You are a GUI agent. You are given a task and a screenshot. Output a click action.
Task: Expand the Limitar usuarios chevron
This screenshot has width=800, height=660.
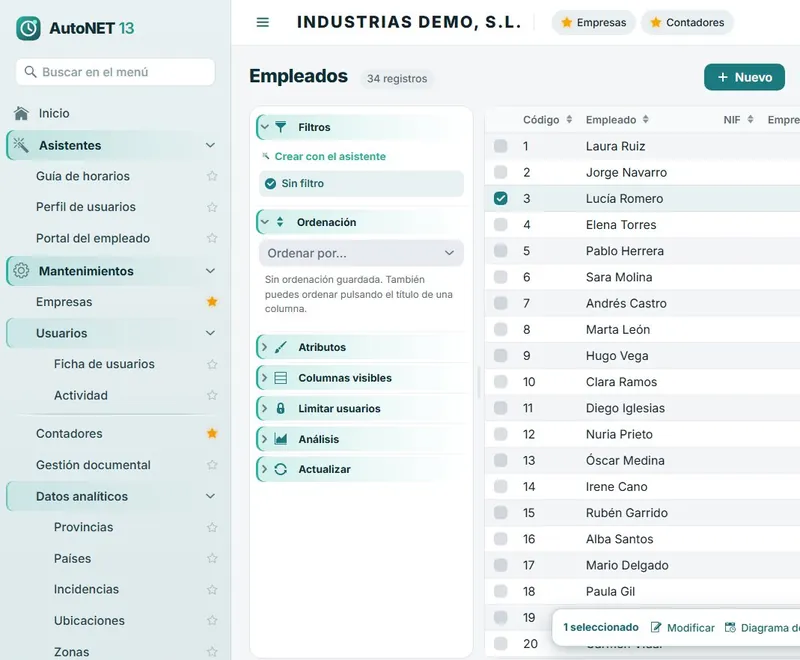(264, 409)
